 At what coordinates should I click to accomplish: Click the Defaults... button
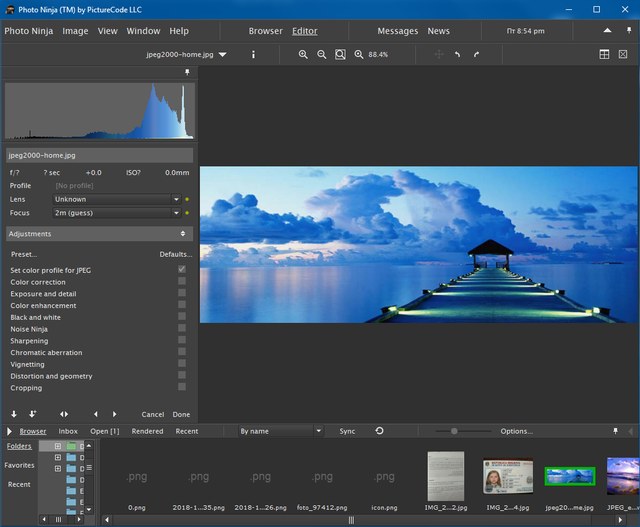coord(175,254)
